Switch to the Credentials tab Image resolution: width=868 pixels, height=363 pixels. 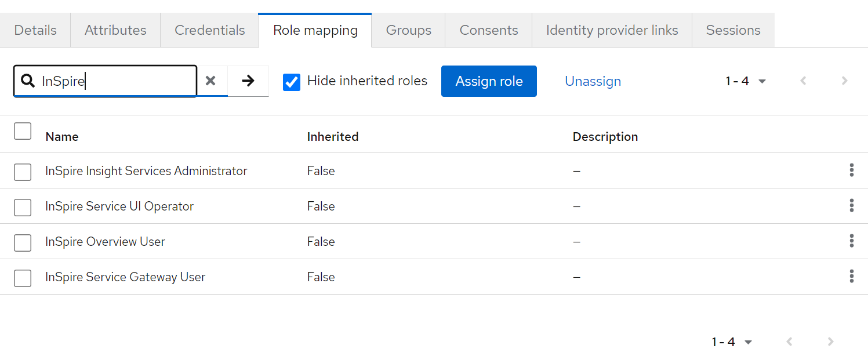[209, 30]
